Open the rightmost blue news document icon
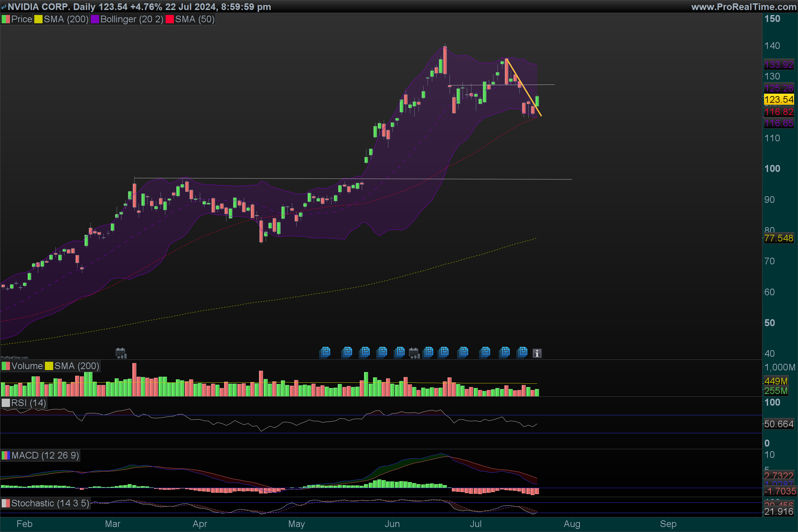798x532 pixels. [522, 352]
